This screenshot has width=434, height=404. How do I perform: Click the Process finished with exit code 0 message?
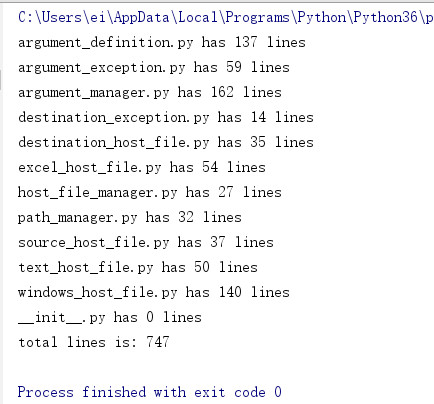(x=150, y=392)
